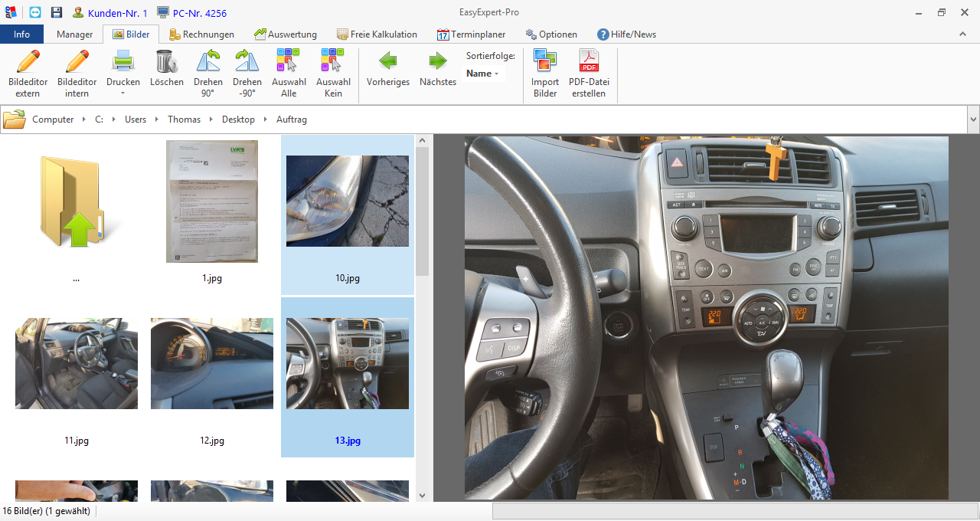Select the 10.jpg headlight thumbnail
The image size is (980, 521).
pos(348,201)
